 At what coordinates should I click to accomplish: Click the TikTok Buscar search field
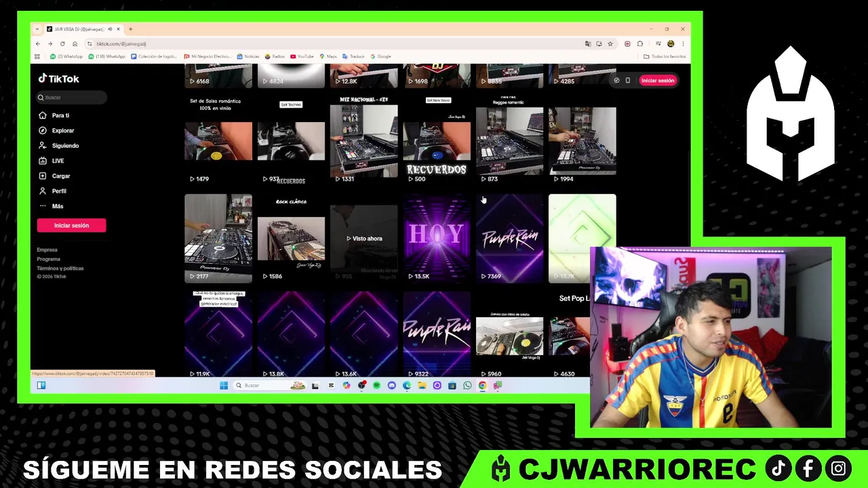pos(72,98)
